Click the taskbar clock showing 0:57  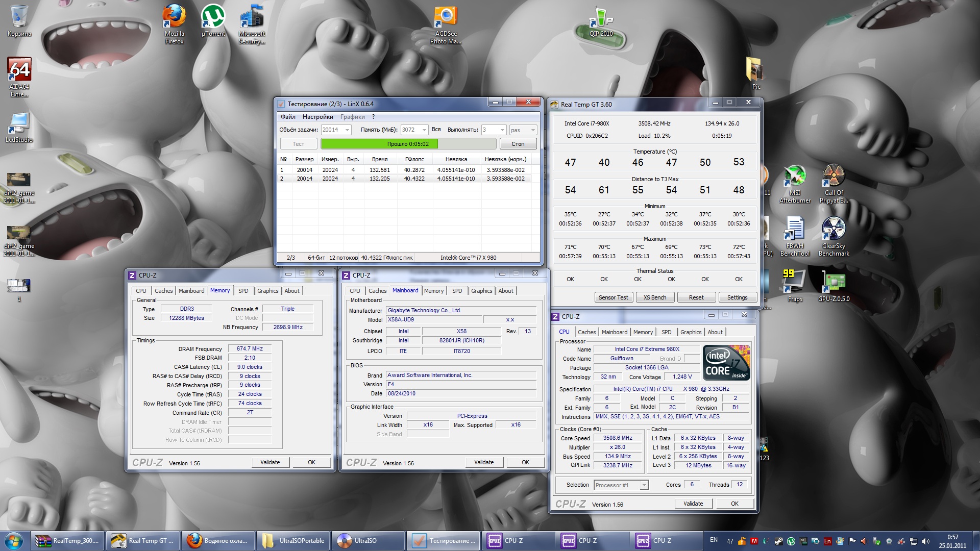click(952, 541)
